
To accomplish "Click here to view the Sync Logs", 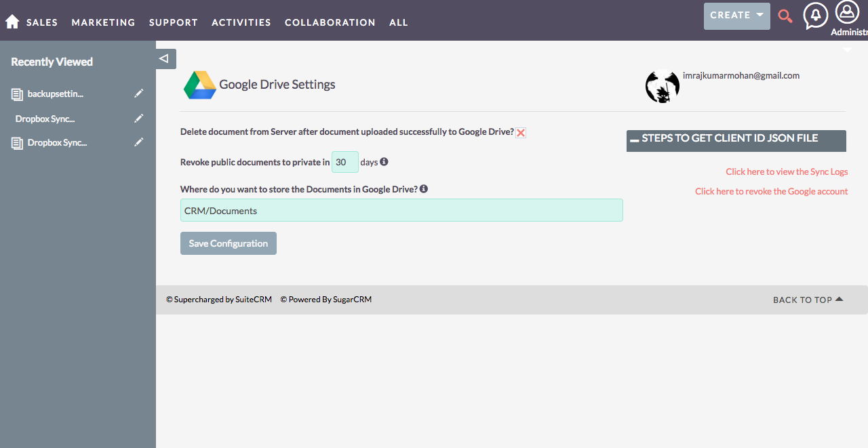I will point(787,172).
